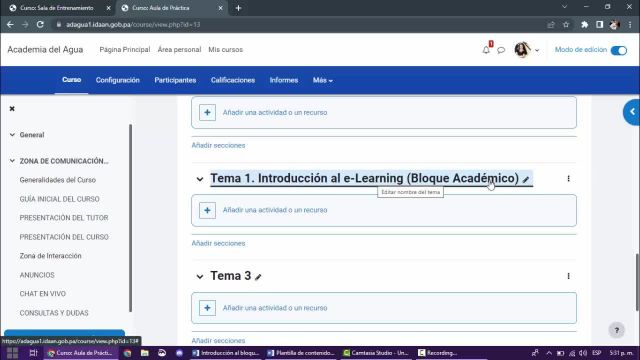Open browser extensions puzzle icon

click(x=584, y=24)
